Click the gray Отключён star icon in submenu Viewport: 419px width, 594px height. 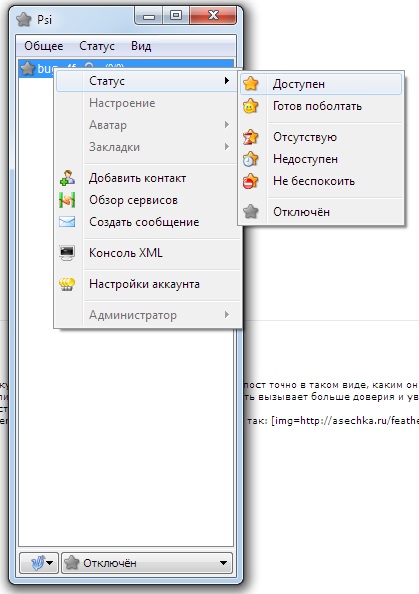coord(251,212)
